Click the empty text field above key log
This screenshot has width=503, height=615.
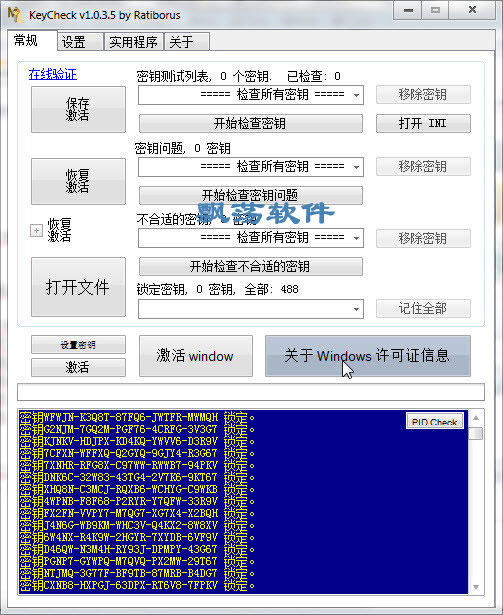[x=251, y=392]
